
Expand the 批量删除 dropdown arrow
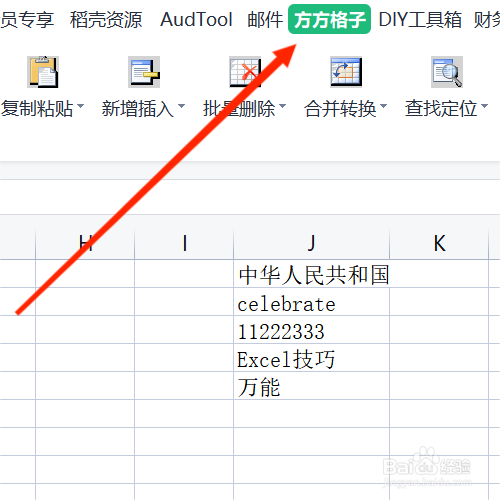pyautogui.click(x=282, y=106)
